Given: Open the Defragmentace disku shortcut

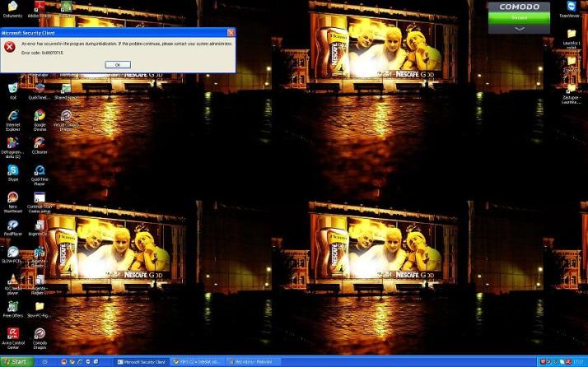Looking at the screenshot, I should pos(12,147).
